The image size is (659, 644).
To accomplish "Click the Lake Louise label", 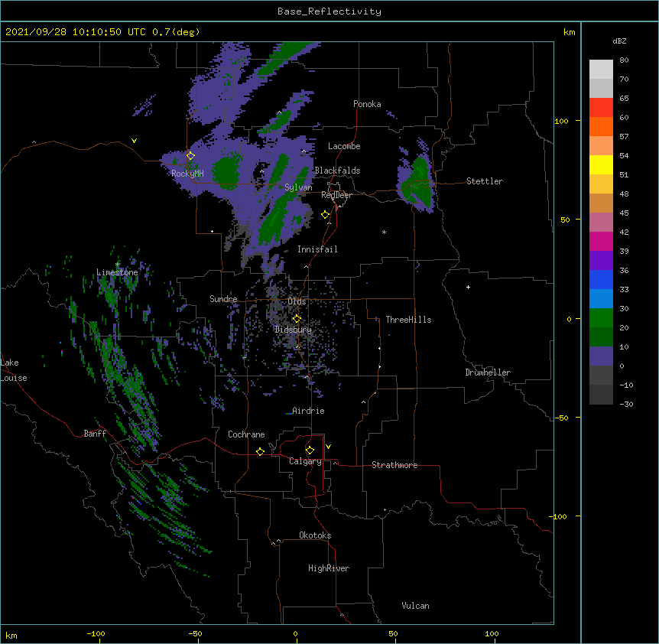I will point(14,370).
